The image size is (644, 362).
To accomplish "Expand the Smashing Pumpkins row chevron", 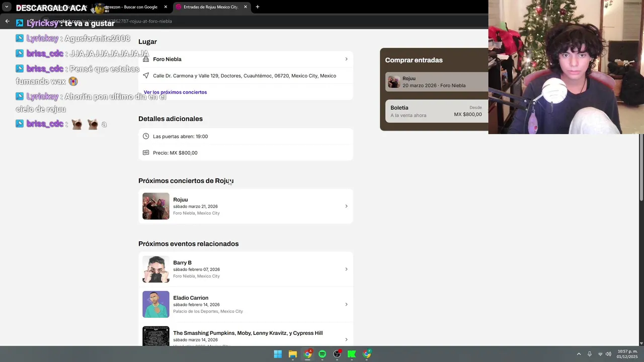I will (346, 339).
